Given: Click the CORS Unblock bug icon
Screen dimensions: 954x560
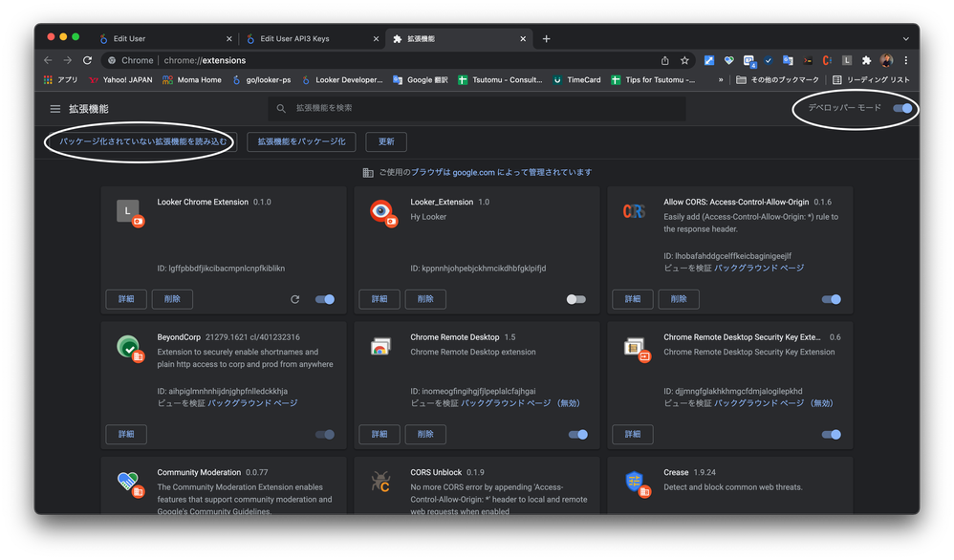Looking at the screenshot, I should tap(380, 482).
